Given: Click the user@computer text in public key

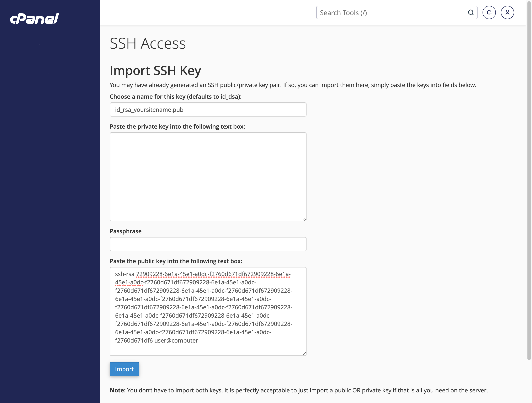Looking at the screenshot, I should coord(176,340).
